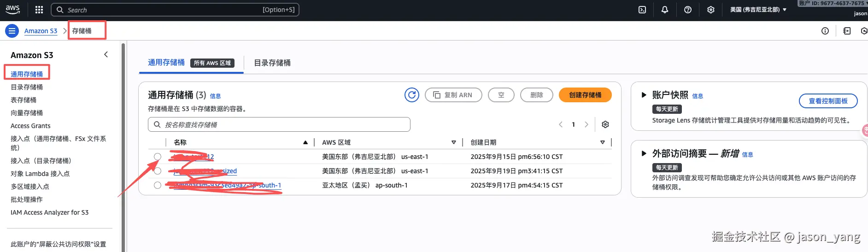The width and height of the screenshot is (868, 252).
Task: Open the notifications bell
Action: 665,10
